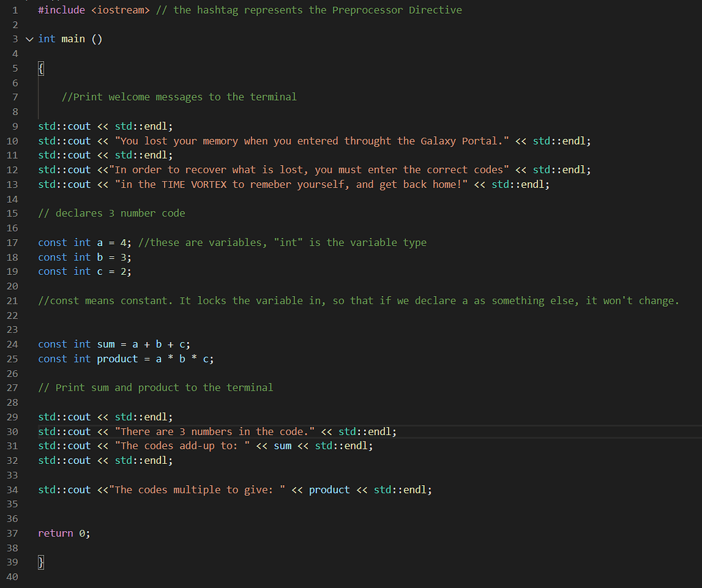The image size is (702, 588).
Task: Click line number 40 at the bottom
Action: click(x=12, y=576)
